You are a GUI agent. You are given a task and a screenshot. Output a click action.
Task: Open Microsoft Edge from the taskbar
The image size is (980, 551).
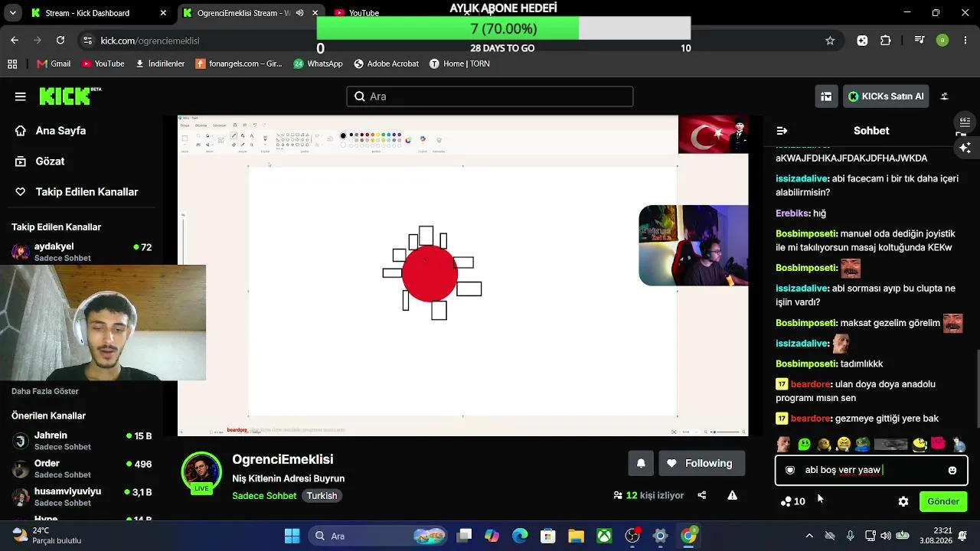click(520, 536)
